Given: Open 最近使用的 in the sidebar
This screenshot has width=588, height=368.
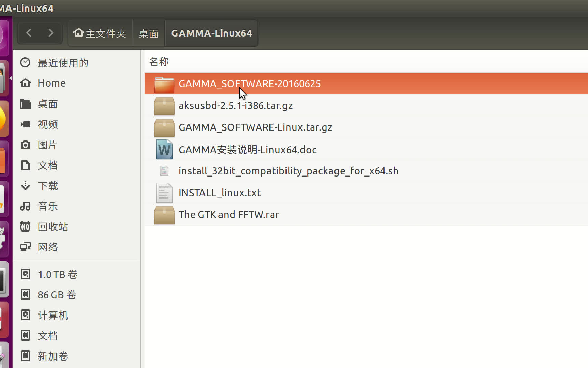Looking at the screenshot, I should tap(63, 63).
